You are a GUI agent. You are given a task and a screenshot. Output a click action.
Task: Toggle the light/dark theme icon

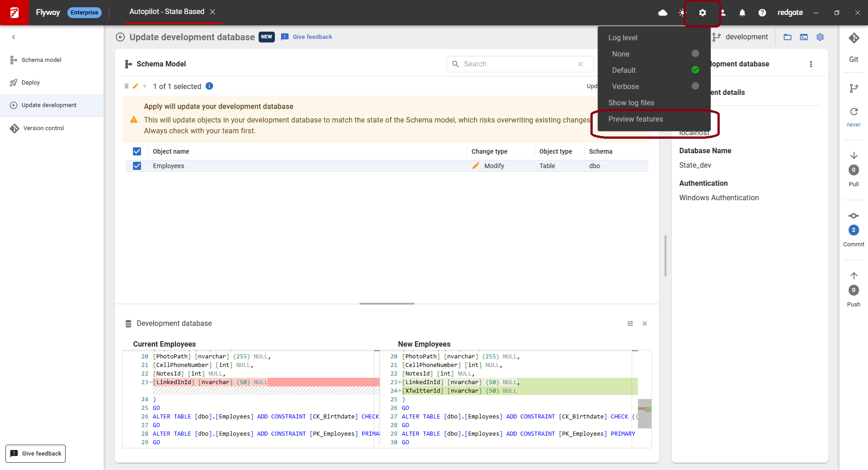click(x=682, y=13)
